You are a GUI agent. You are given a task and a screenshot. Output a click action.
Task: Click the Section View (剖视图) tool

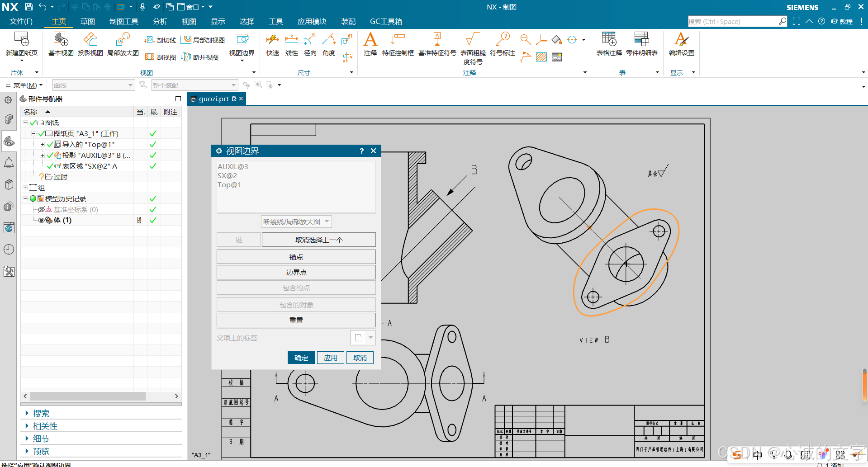[x=160, y=57]
